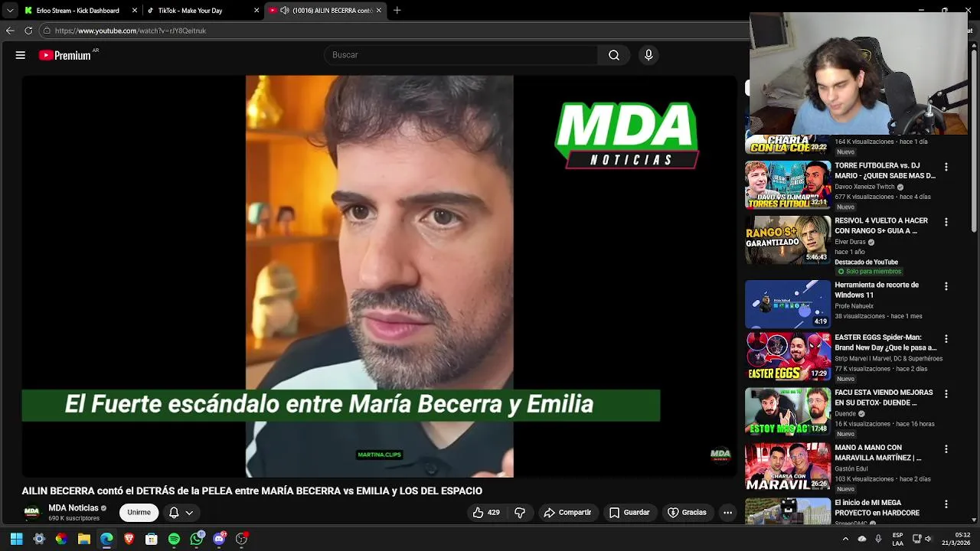This screenshot has height=551, width=980.
Task: Open options for TORRE FUTBOLERA video
Action: click(946, 167)
